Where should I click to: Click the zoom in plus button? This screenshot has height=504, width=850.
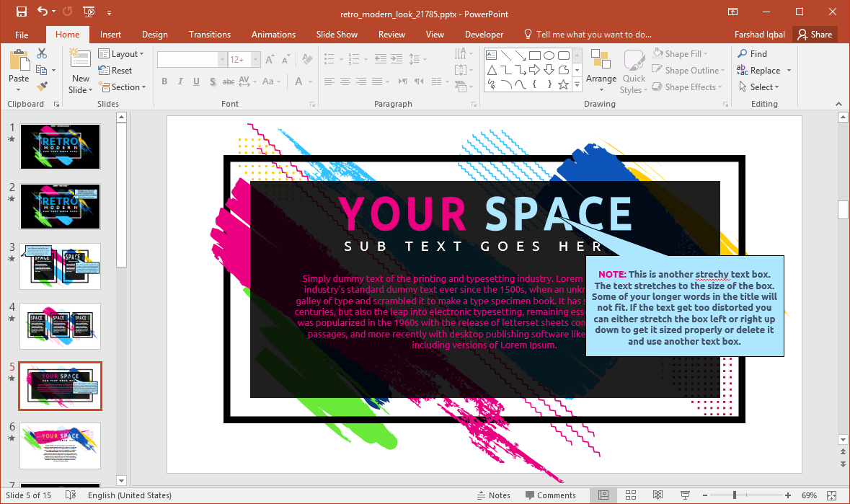pyautogui.click(x=788, y=495)
